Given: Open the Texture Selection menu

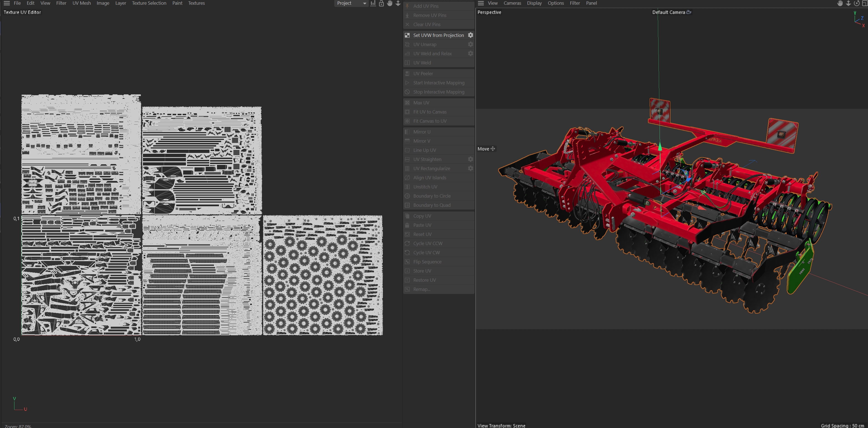Looking at the screenshot, I should tap(149, 3).
